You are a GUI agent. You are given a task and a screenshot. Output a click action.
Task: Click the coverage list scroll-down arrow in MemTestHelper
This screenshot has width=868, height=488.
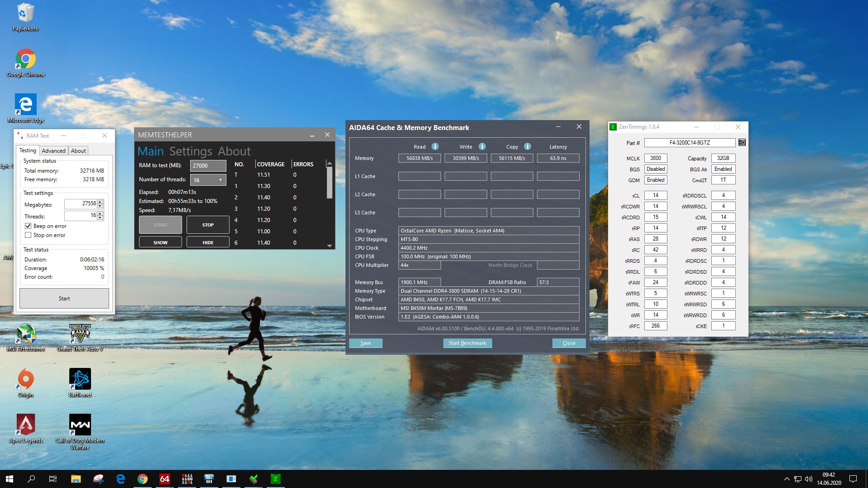pos(330,246)
